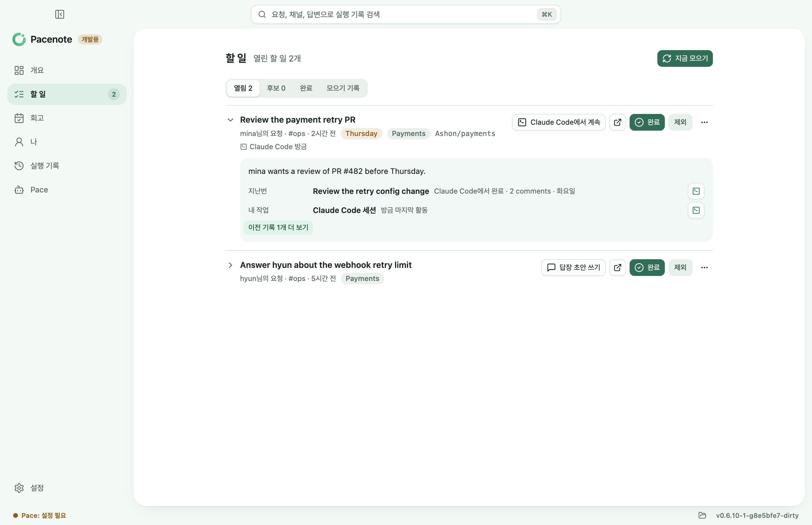The width and height of the screenshot is (812, 525).
Task: Click 답장 초안 쓰기 draft reply button
Action: [573, 268]
